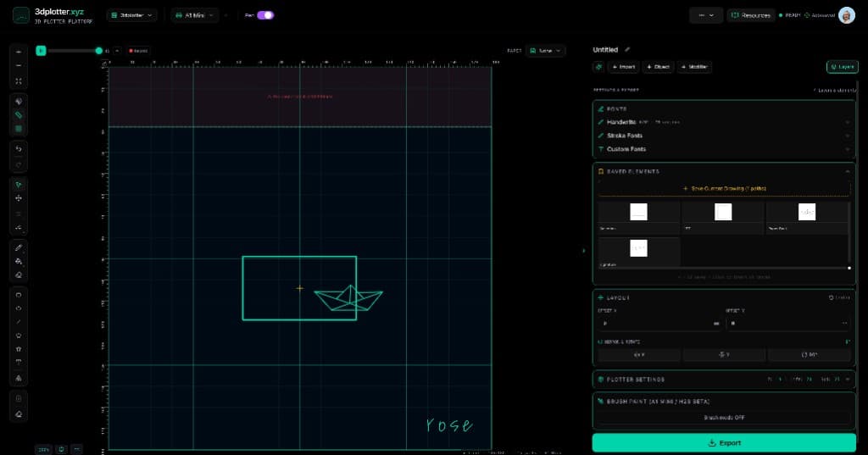The width and height of the screenshot is (868, 455).
Task: Click the Import button
Action: pos(623,67)
